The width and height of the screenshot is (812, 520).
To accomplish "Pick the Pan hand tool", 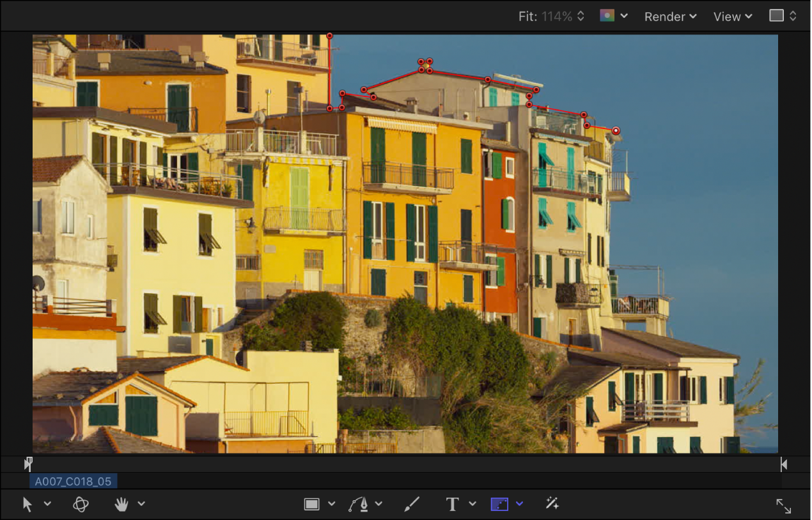I will click(121, 504).
